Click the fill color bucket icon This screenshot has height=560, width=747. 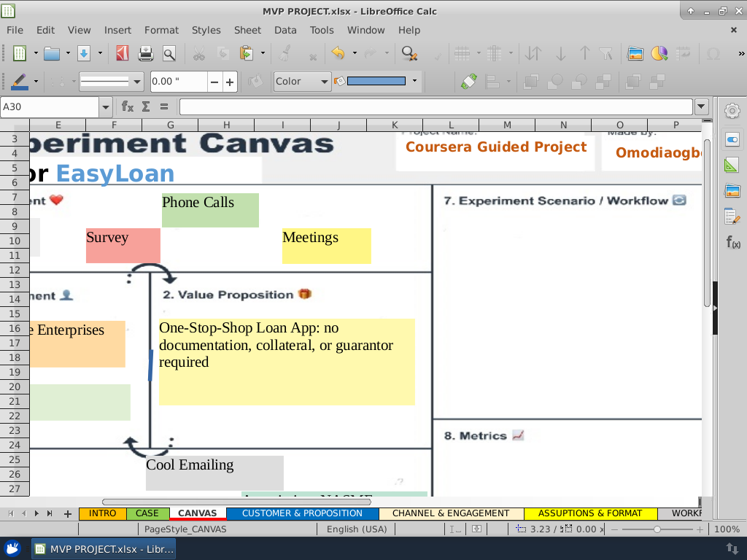coord(339,81)
